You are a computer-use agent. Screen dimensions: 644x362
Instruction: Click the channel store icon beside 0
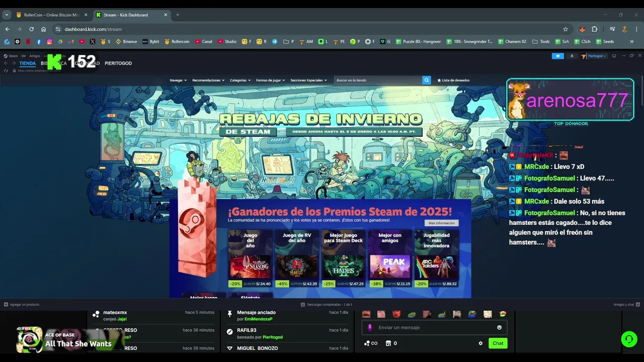tap(388, 343)
